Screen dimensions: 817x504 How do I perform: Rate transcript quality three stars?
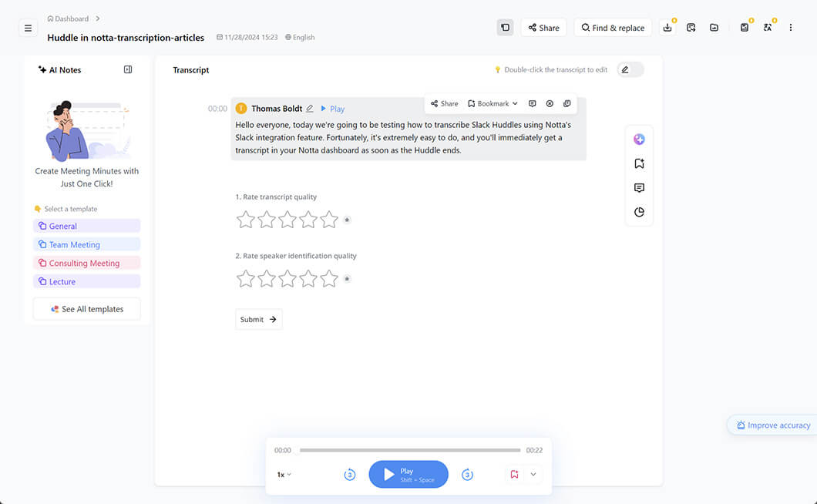point(287,220)
